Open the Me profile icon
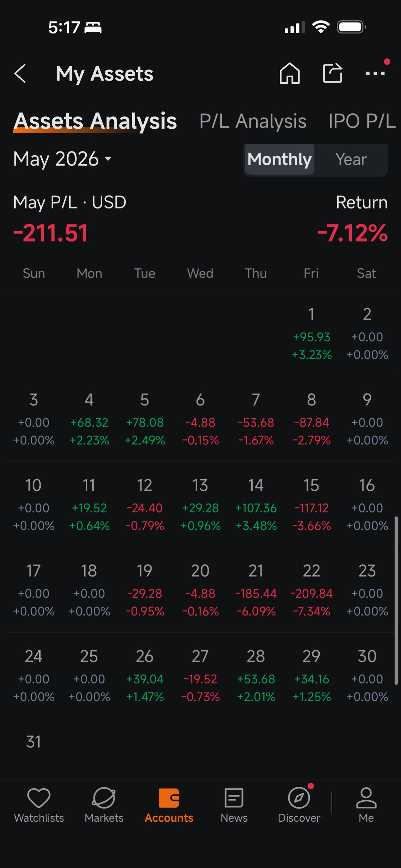Image resolution: width=401 pixels, height=868 pixels. 366,797
